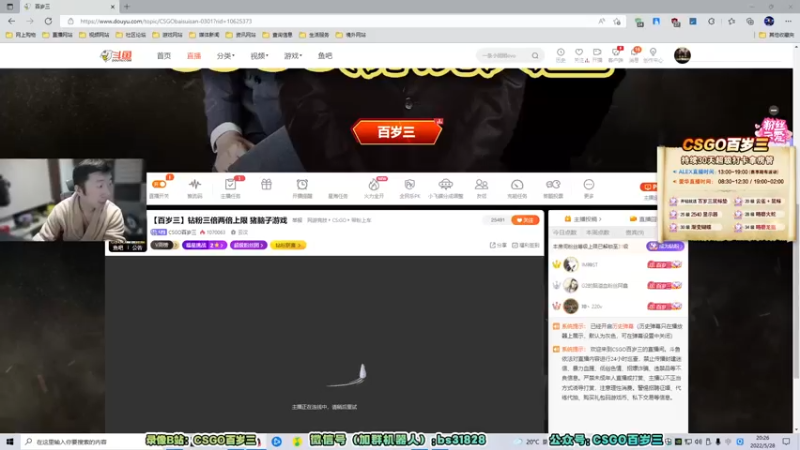Viewport: 800px width, 450px height.
Task: Open the 消息 messages icon
Action: 634,53
